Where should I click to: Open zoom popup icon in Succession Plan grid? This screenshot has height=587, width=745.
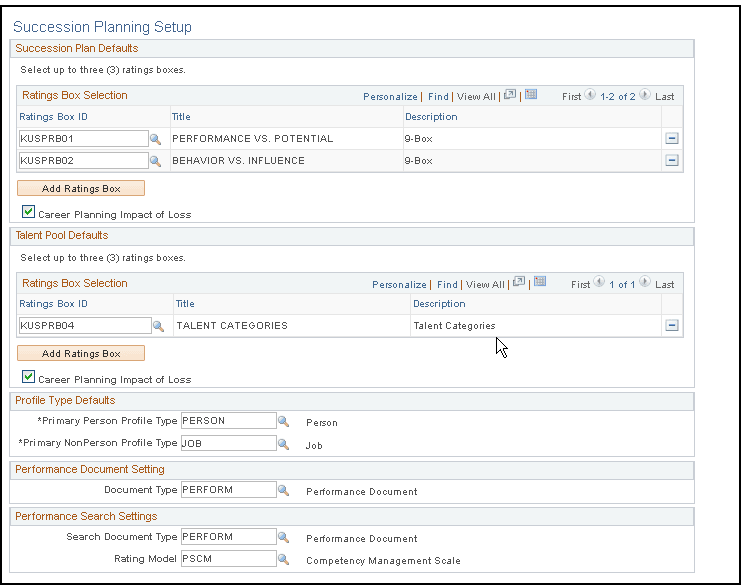[510, 95]
